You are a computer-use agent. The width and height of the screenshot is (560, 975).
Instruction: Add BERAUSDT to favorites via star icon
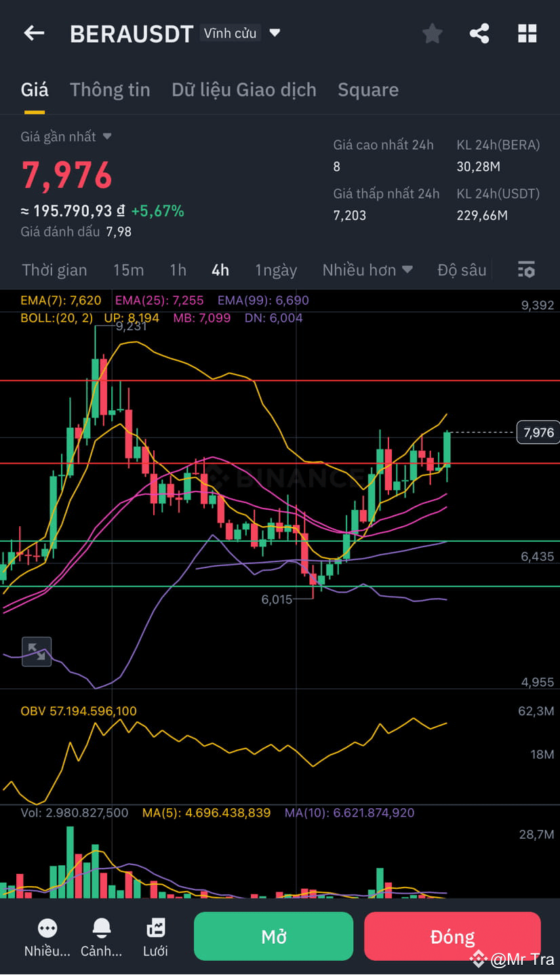pyautogui.click(x=432, y=33)
